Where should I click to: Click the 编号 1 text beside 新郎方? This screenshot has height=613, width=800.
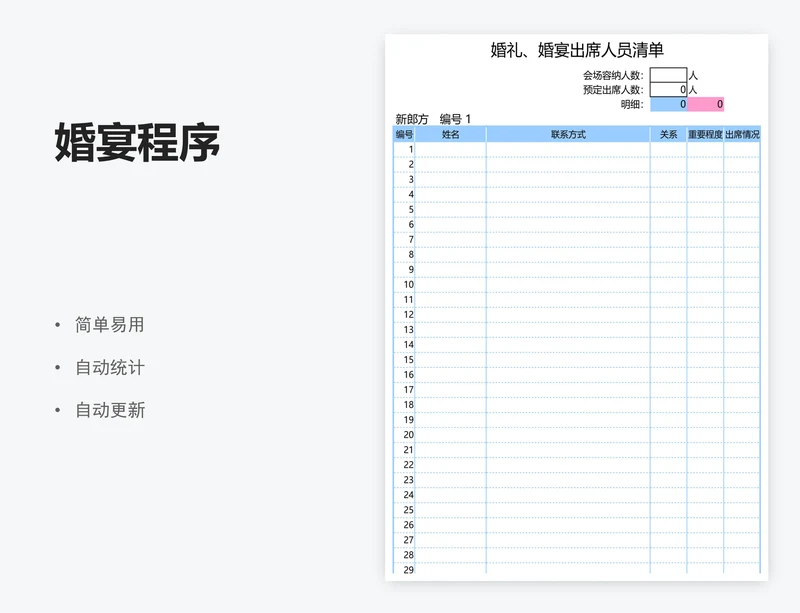(455, 119)
